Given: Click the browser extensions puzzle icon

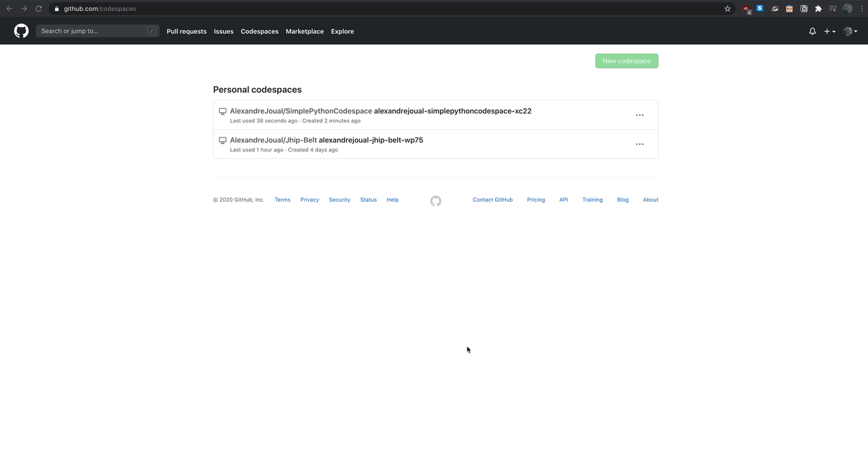Looking at the screenshot, I should click(818, 8).
